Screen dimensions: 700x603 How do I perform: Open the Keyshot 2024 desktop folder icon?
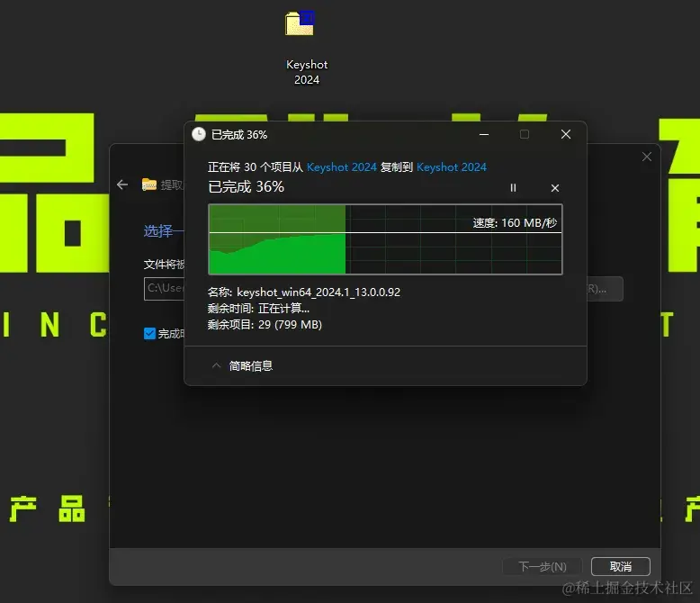(300, 23)
